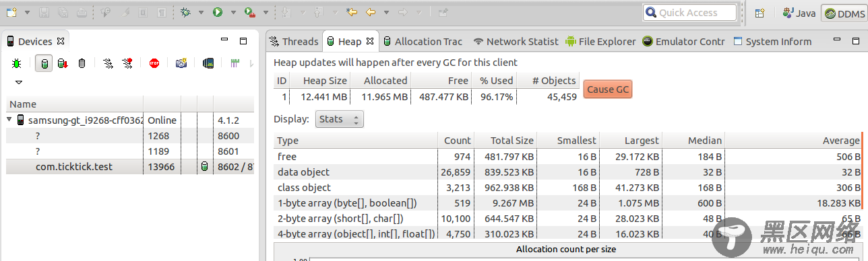Click the red Stop Process icon
Viewport: 868px width, 261px height.
pyautogui.click(x=154, y=63)
